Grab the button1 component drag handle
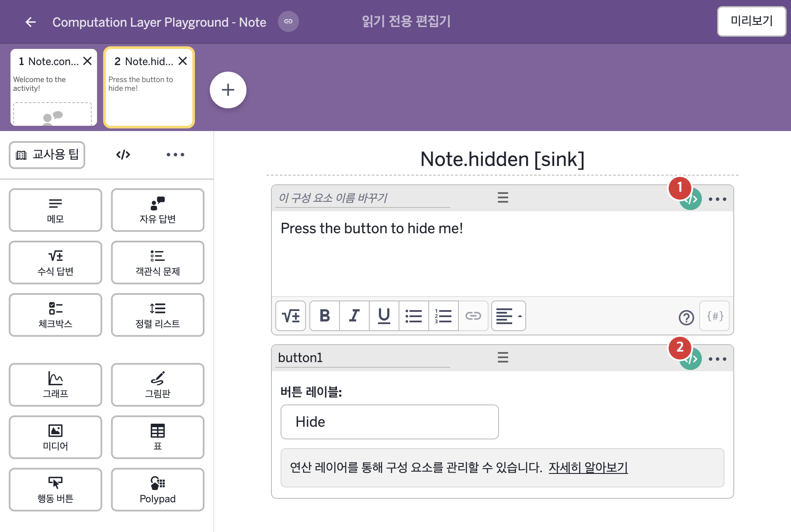 [x=503, y=358]
